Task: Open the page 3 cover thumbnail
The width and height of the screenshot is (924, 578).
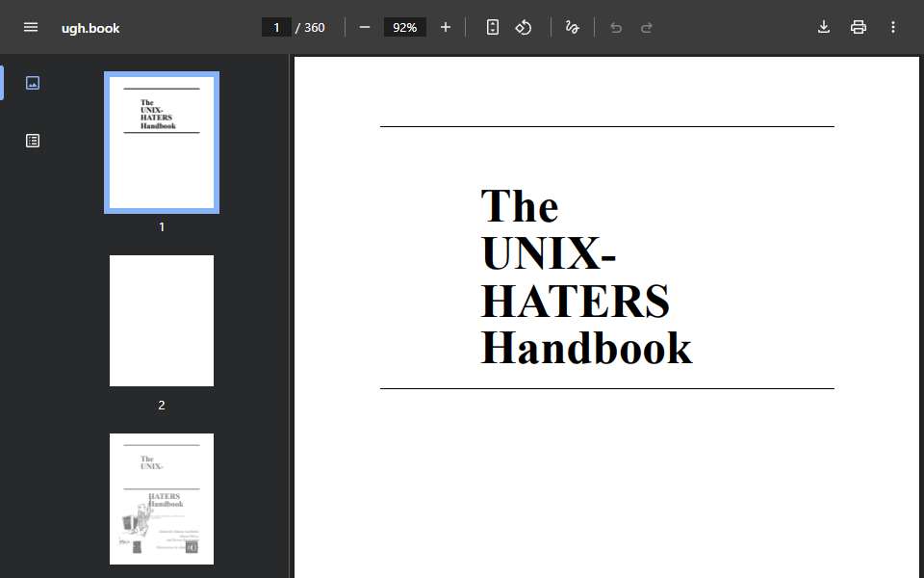Action: (162, 499)
